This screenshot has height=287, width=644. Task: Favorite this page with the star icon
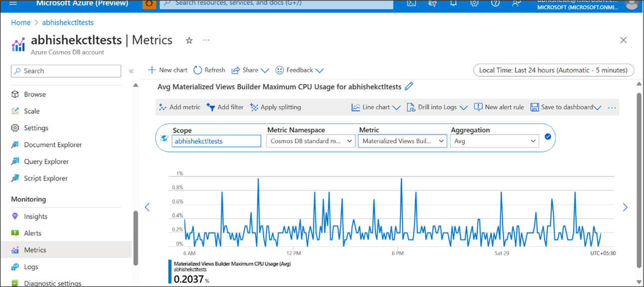click(189, 40)
